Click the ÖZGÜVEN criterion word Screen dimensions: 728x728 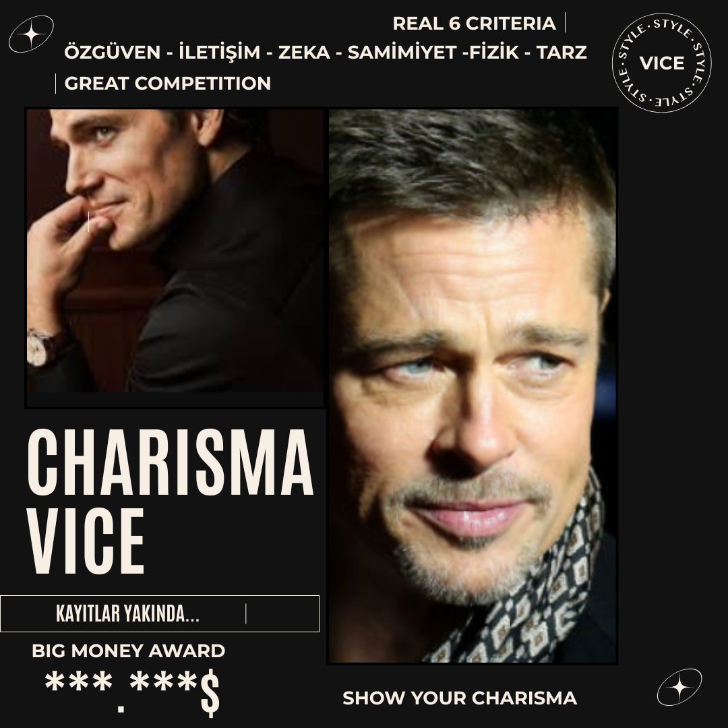113,52
